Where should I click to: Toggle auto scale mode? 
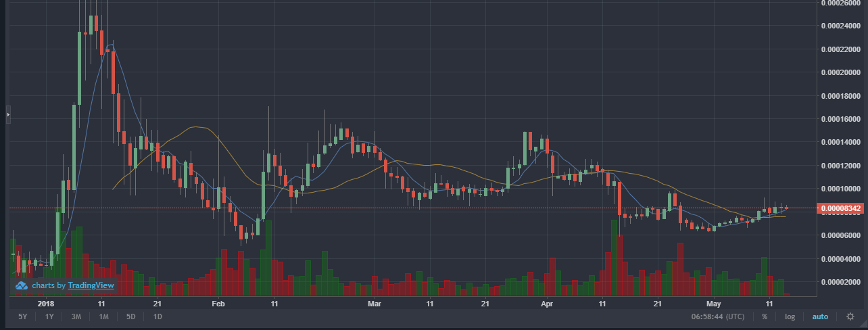(x=820, y=316)
